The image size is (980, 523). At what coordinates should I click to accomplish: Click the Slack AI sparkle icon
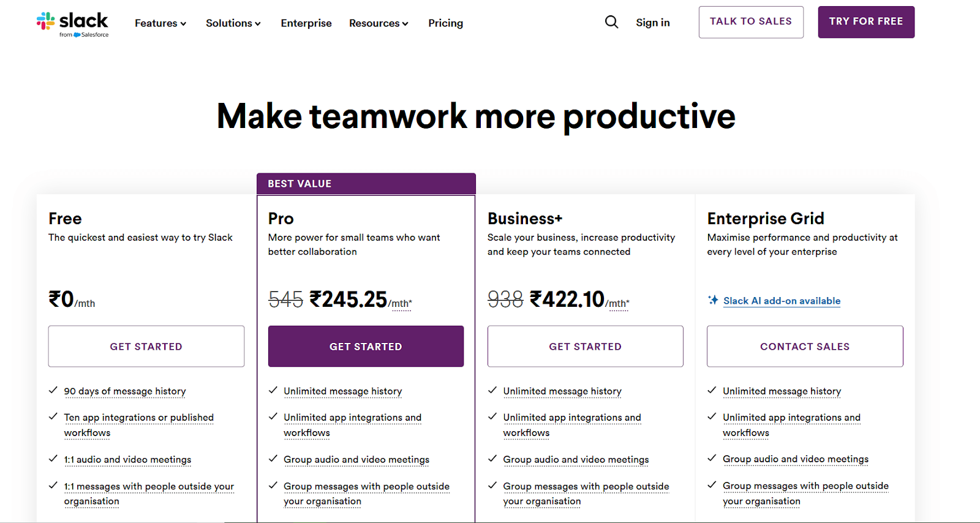713,300
